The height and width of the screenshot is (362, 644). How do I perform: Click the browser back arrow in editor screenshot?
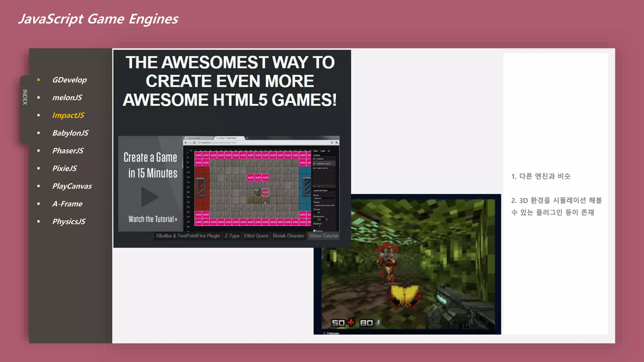click(186, 143)
